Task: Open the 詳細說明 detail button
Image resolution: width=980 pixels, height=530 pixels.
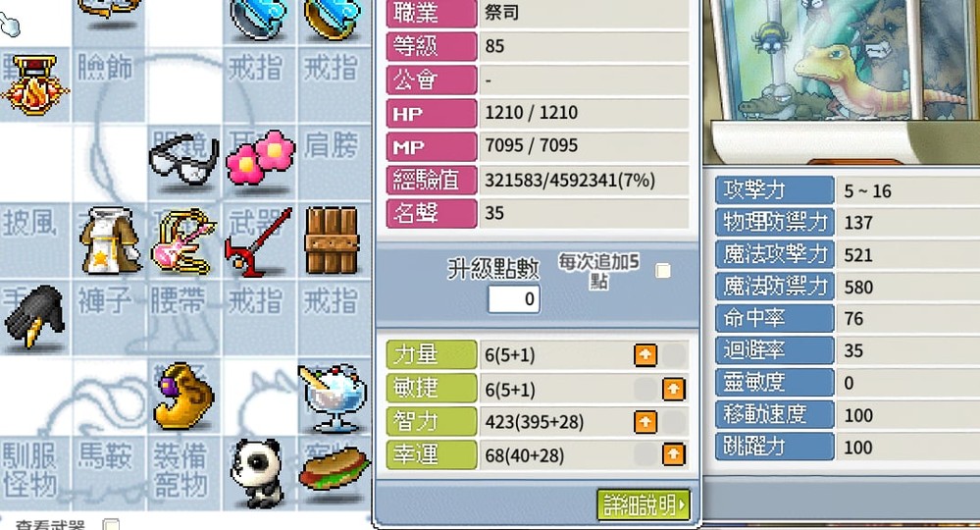Action: pyautogui.click(x=644, y=504)
